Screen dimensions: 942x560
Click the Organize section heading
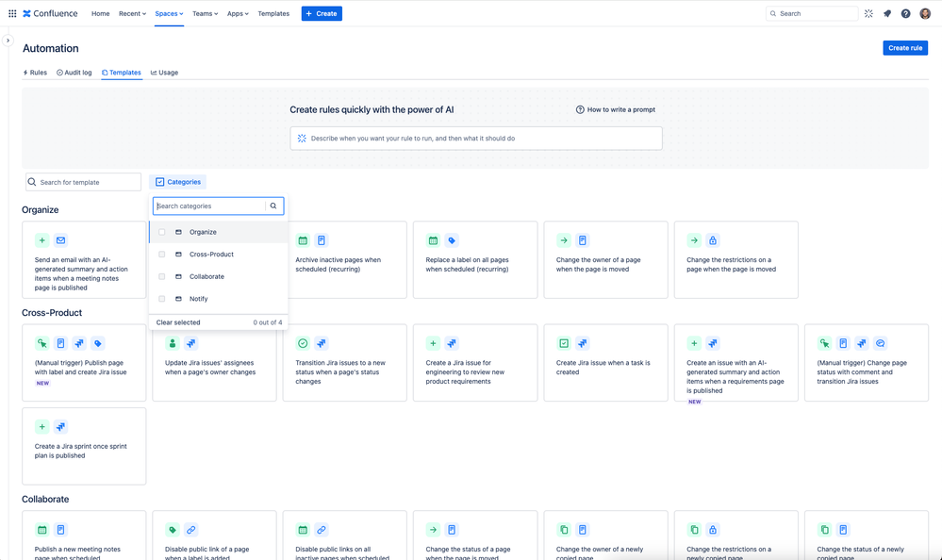tap(41, 209)
